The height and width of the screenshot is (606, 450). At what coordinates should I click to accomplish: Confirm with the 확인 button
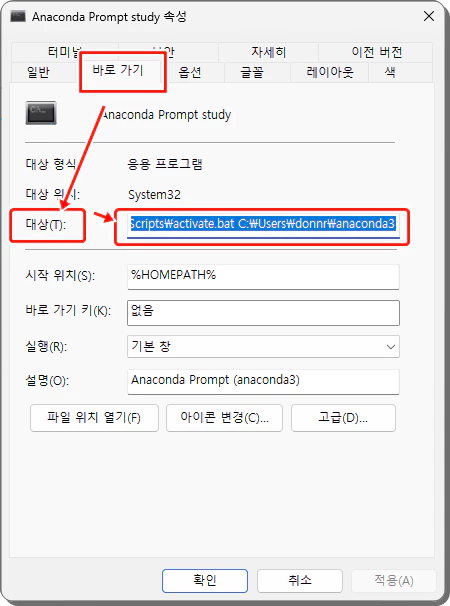(205, 580)
